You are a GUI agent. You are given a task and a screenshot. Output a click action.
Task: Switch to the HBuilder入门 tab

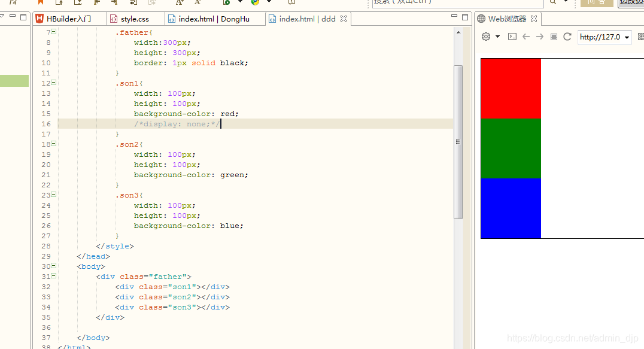pyautogui.click(x=70, y=19)
